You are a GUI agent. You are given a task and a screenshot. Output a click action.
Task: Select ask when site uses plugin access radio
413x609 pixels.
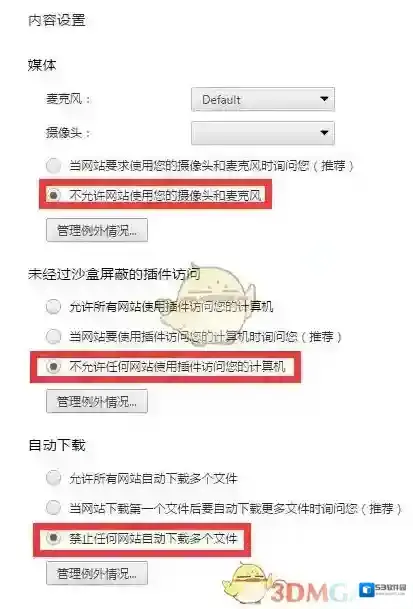54,336
